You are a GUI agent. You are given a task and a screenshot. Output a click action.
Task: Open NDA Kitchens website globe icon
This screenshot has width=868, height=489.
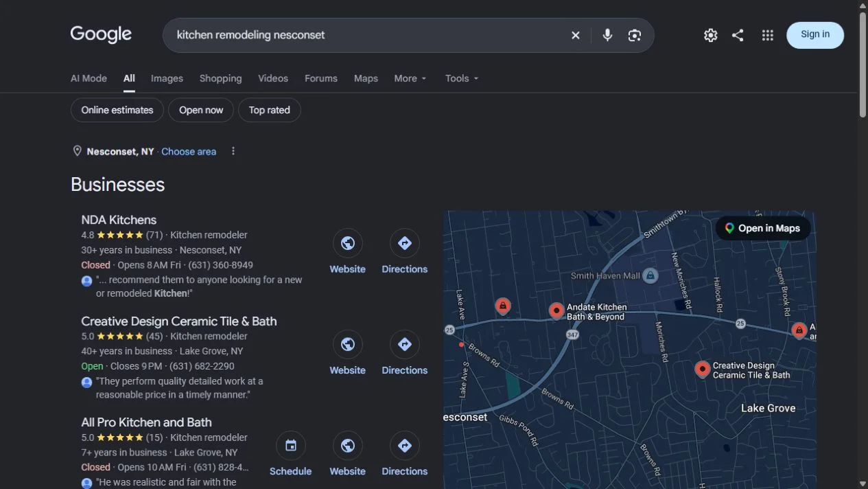point(348,243)
